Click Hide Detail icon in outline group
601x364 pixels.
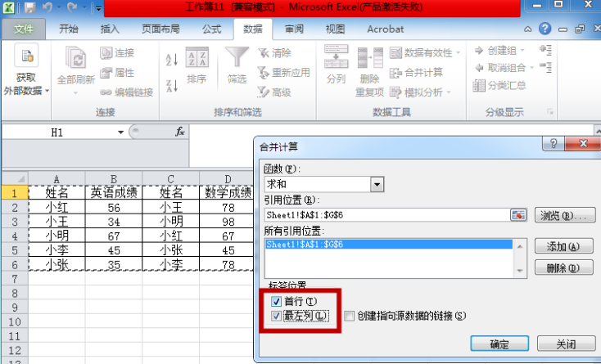(545, 68)
